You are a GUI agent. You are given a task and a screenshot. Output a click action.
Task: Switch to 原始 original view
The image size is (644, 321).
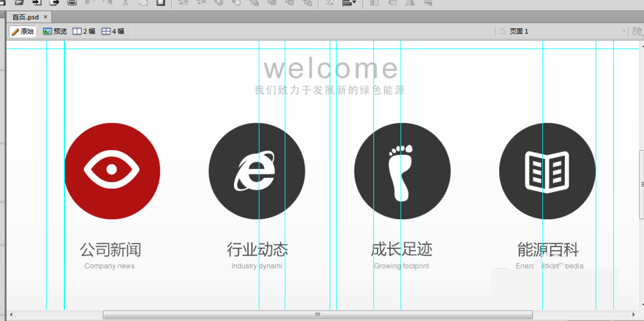click(23, 32)
